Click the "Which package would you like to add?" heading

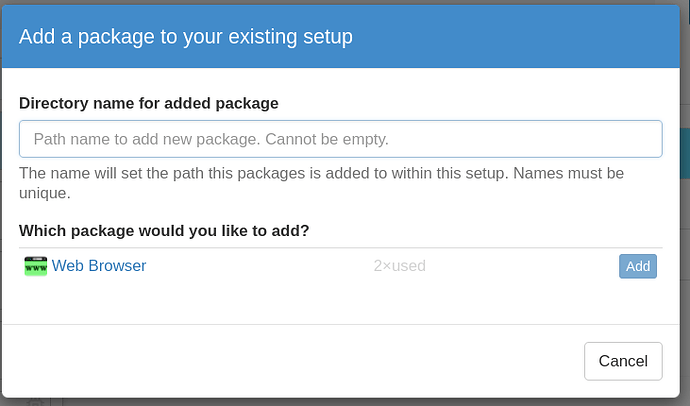(164, 231)
